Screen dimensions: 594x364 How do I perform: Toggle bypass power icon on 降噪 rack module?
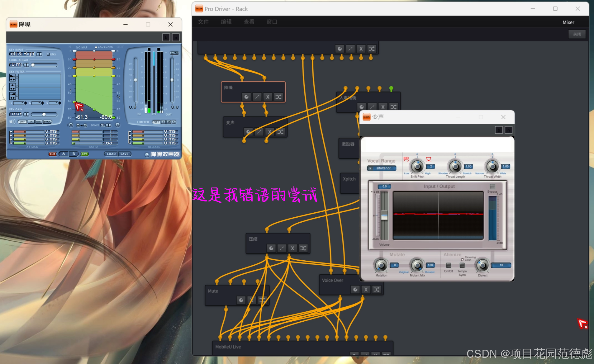click(x=246, y=97)
